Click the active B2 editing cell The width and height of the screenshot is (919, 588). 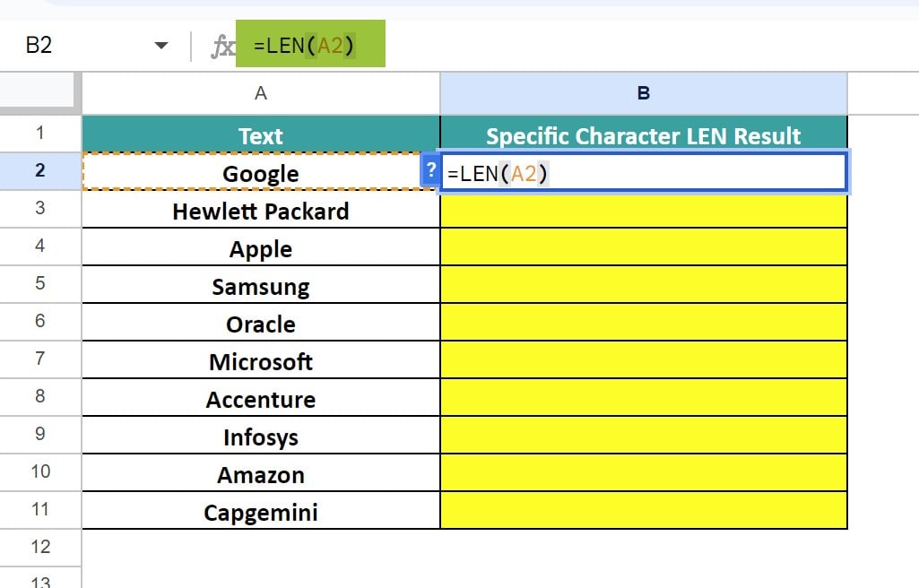click(672, 172)
